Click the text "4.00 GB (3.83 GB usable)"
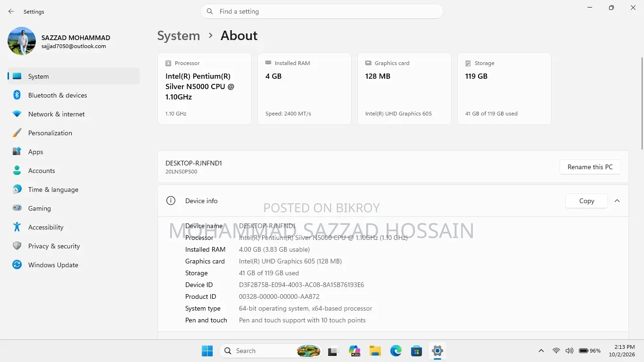 click(274, 249)
